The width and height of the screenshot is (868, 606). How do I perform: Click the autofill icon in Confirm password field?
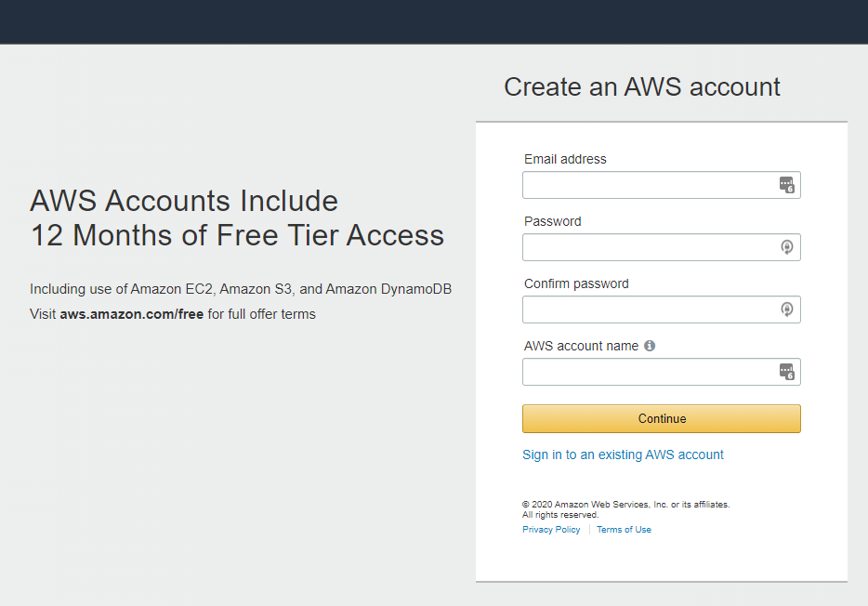pyautogui.click(x=786, y=310)
